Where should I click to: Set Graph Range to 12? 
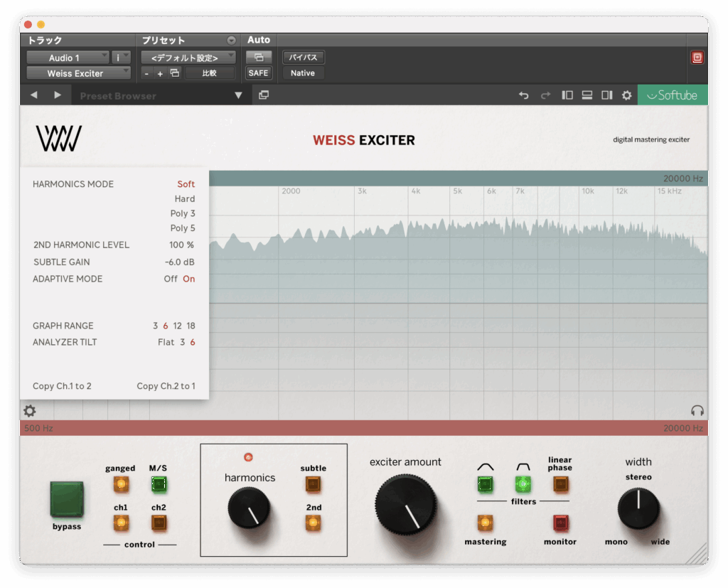click(177, 326)
